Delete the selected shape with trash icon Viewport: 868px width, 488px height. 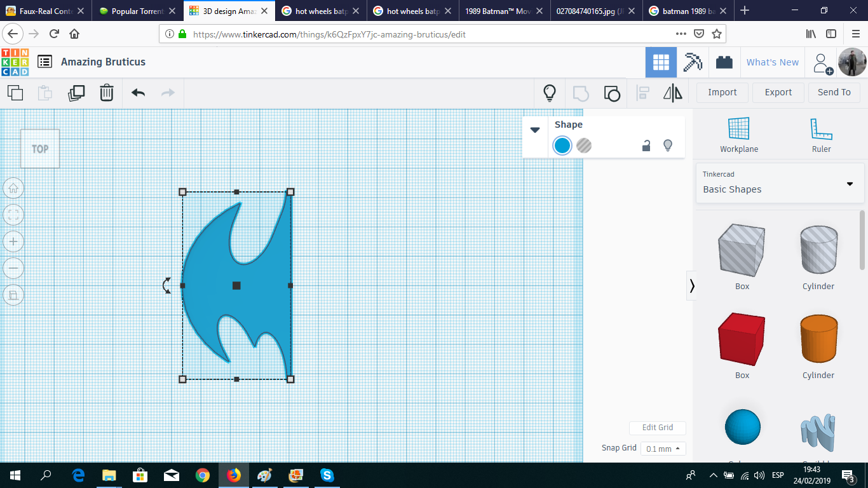107,93
